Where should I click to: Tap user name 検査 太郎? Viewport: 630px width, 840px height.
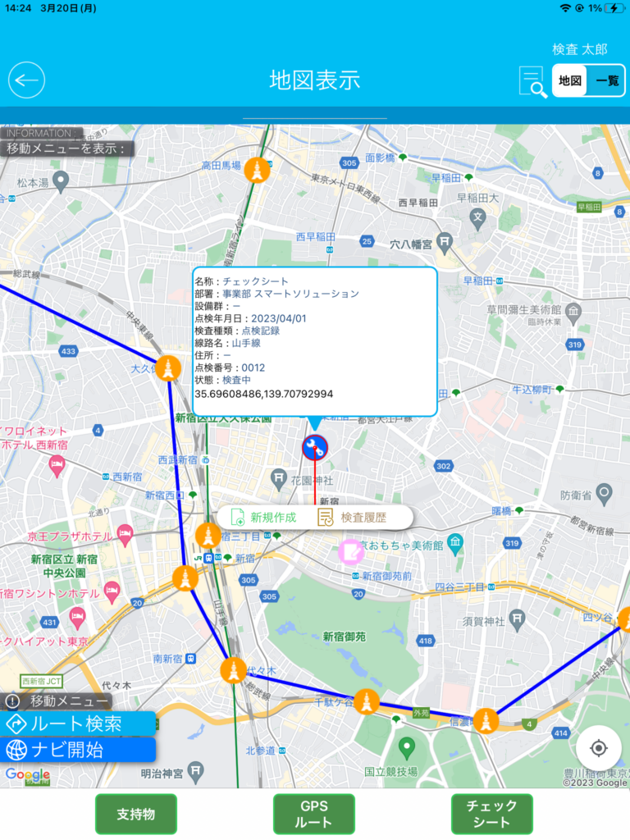point(580,49)
